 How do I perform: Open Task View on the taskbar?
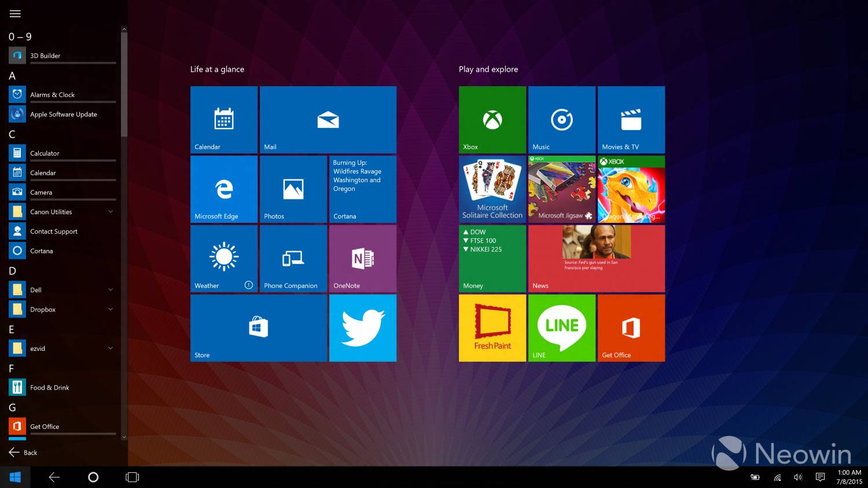[x=133, y=477]
